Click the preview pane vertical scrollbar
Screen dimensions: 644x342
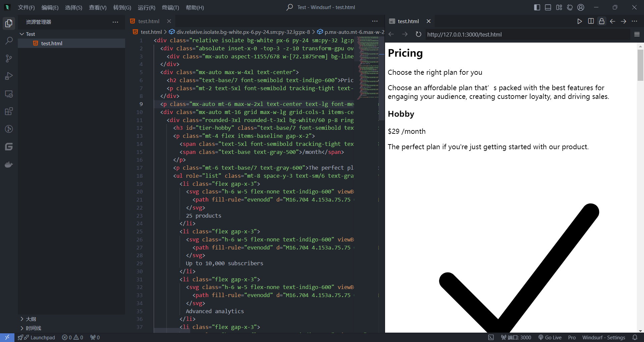tap(640, 65)
